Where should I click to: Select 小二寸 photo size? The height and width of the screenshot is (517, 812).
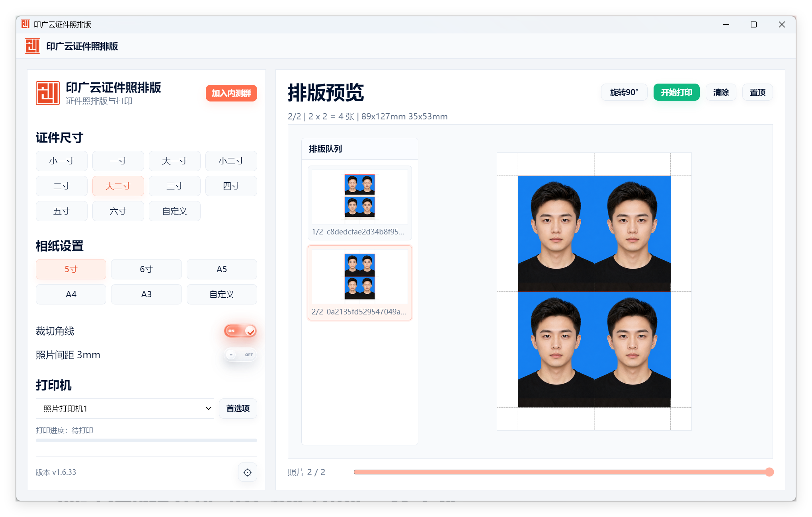coord(231,161)
